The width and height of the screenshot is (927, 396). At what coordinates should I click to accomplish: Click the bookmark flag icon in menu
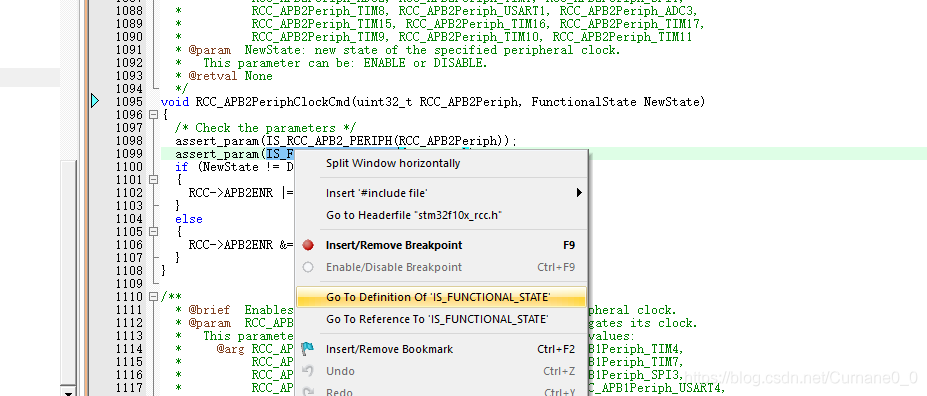(307, 349)
